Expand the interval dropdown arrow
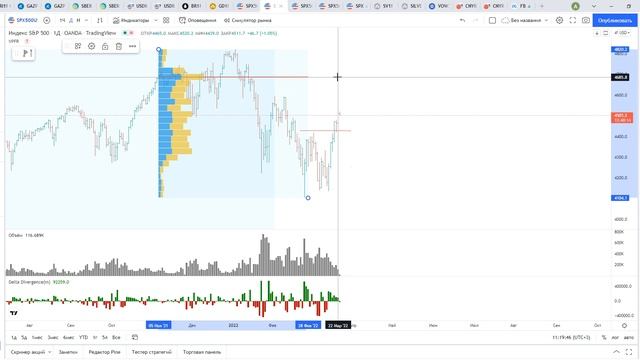Screen dimensions: 640x360 [x=86, y=20]
